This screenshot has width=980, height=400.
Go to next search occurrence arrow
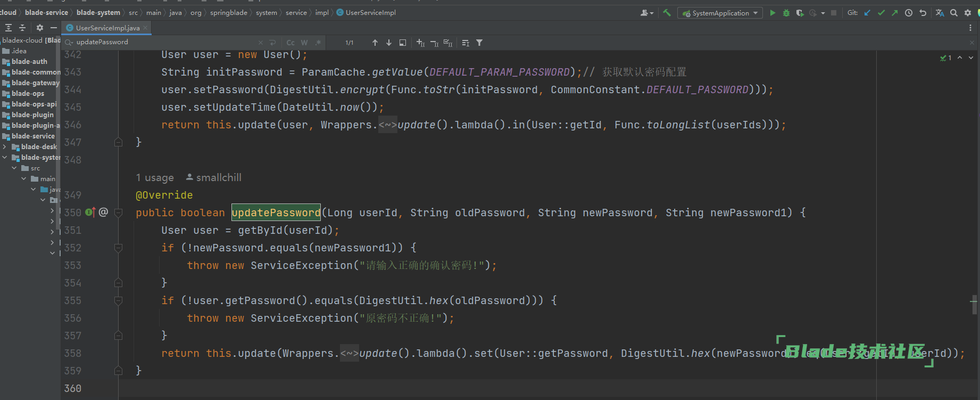point(389,43)
